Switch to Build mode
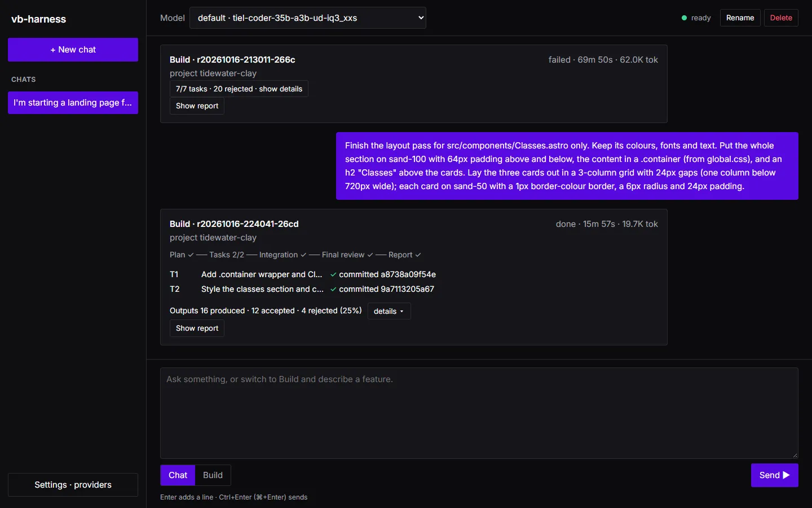Viewport: 812px width, 508px height. click(213, 475)
